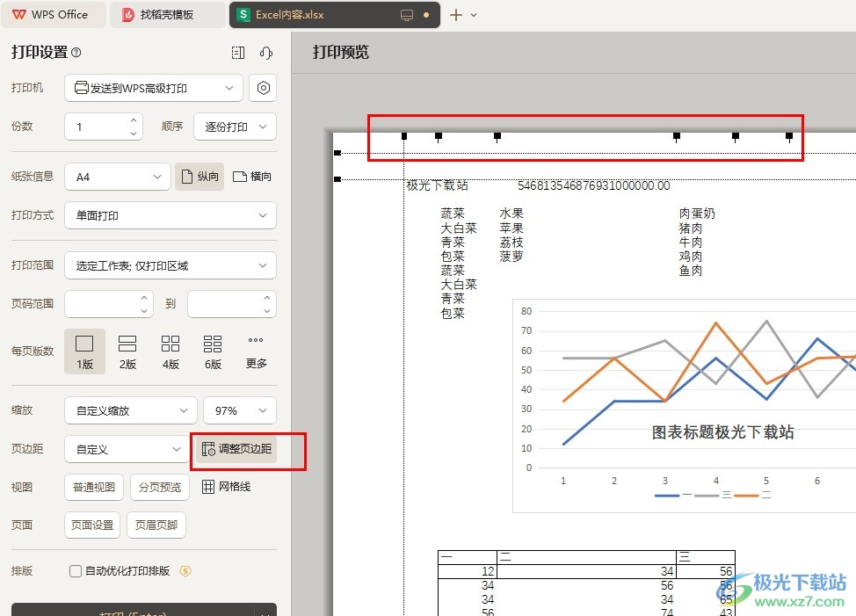
Task: Enable 自动优化打印排版 checkbox
Action: [76, 571]
